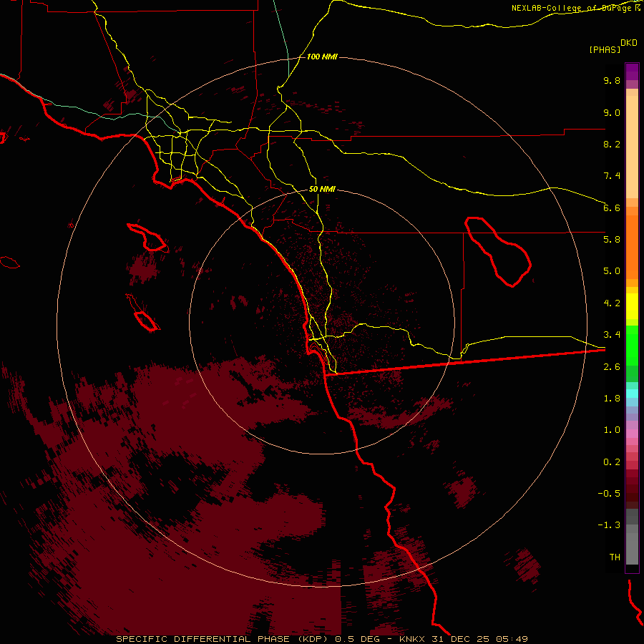Click the -0.5 legend value
This screenshot has width=644, height=644.
click(609, 493)
